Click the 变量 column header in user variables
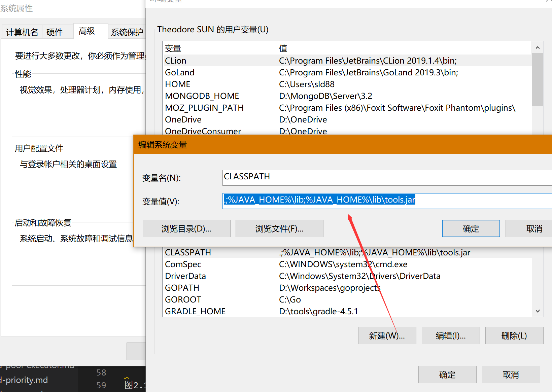Image resolution: width=552 pixels, height=392 pixels. [220, 48]
